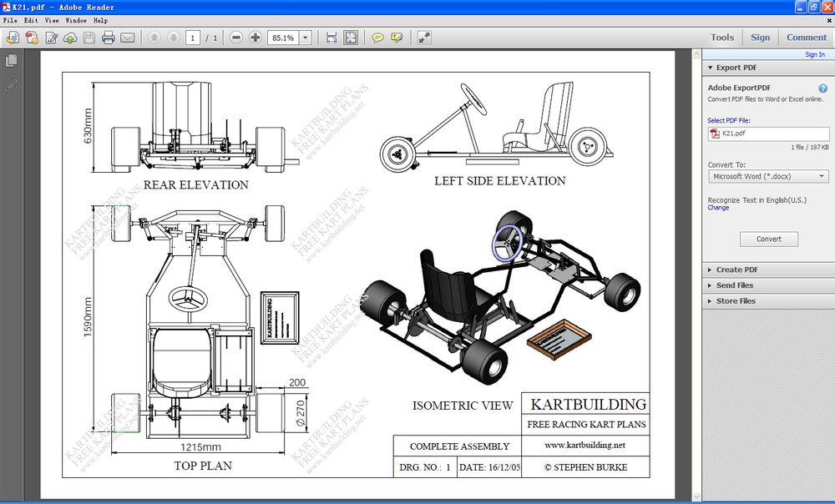Open the Window menu
The image size is (835, 504).
coord(76,20)
